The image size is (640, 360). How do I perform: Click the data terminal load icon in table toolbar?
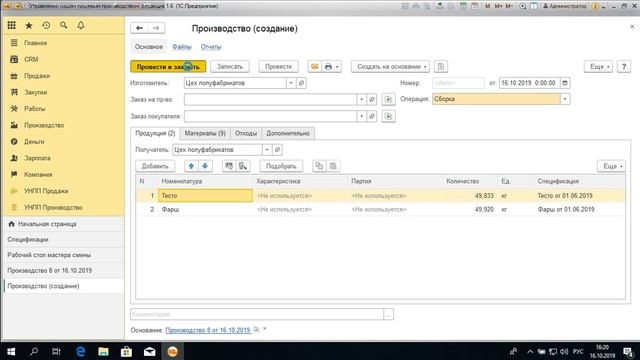tap(243, 166)
